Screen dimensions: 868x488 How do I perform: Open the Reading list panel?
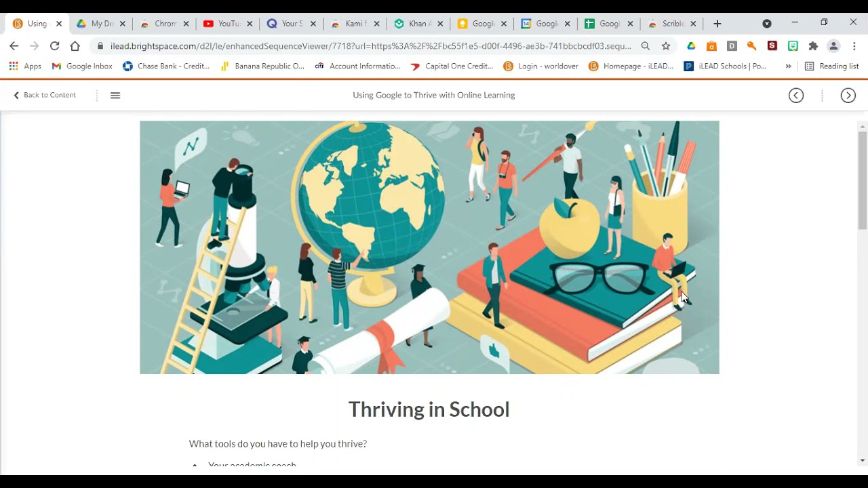tap(832, 66)
